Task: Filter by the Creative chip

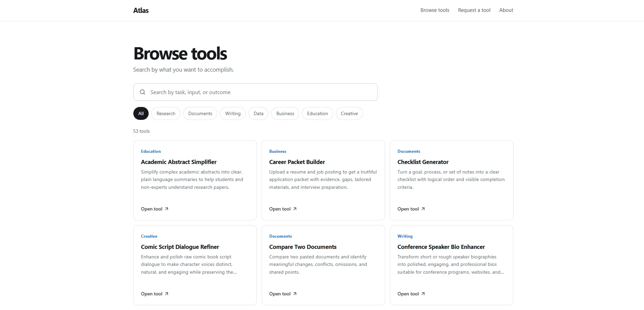Action: pos(349,113)
